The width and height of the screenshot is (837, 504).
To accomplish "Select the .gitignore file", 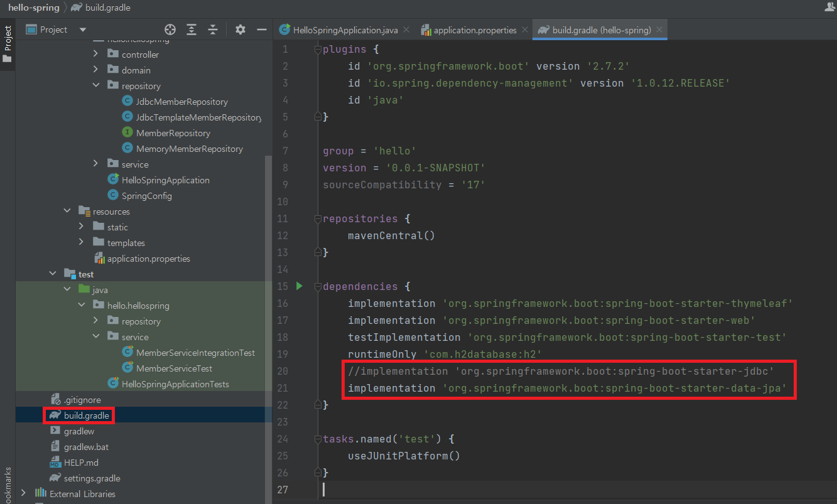I will (82, 400).
